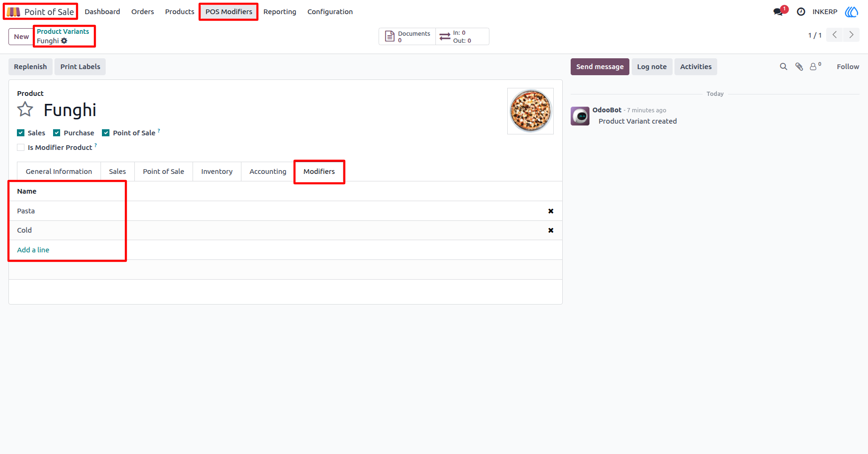Screen dimensions: 868x454
Task: Open the activities clock icon
Action: click(801, 12)
